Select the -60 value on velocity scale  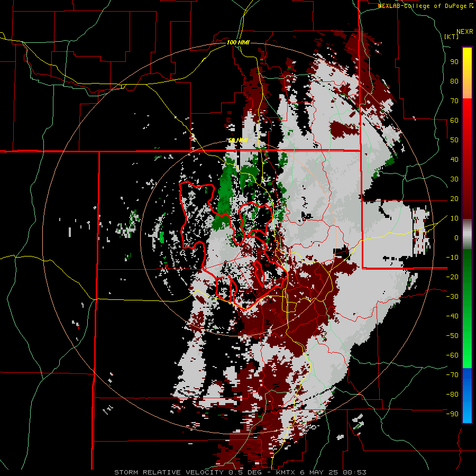[x=452, y=355]
